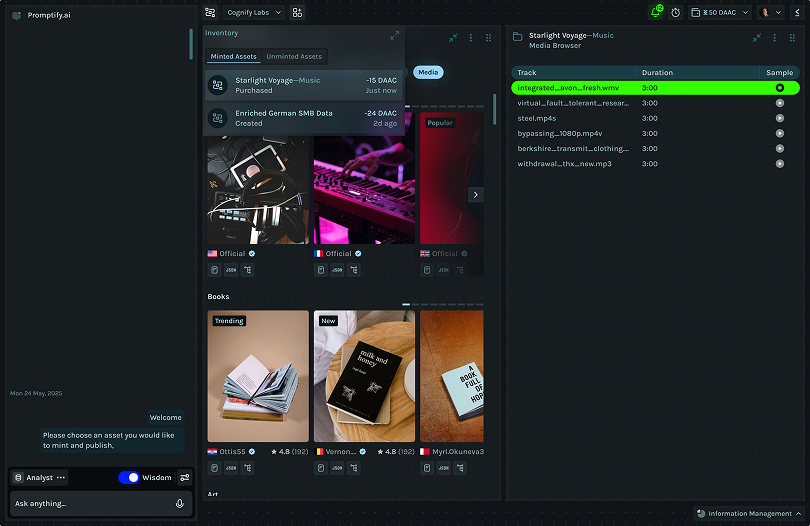
Task: Collapse the Media Browser panel using shrink icon
Action: tap(757, 38)
